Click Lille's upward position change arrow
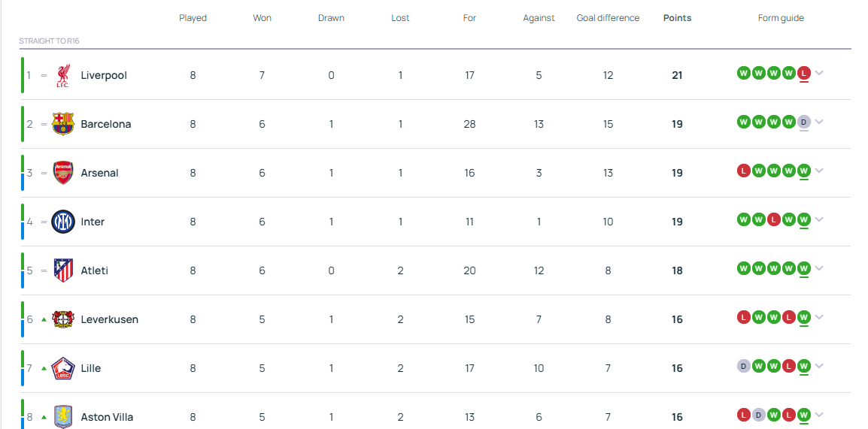868x429 pixels. click(x=44, y=368)
